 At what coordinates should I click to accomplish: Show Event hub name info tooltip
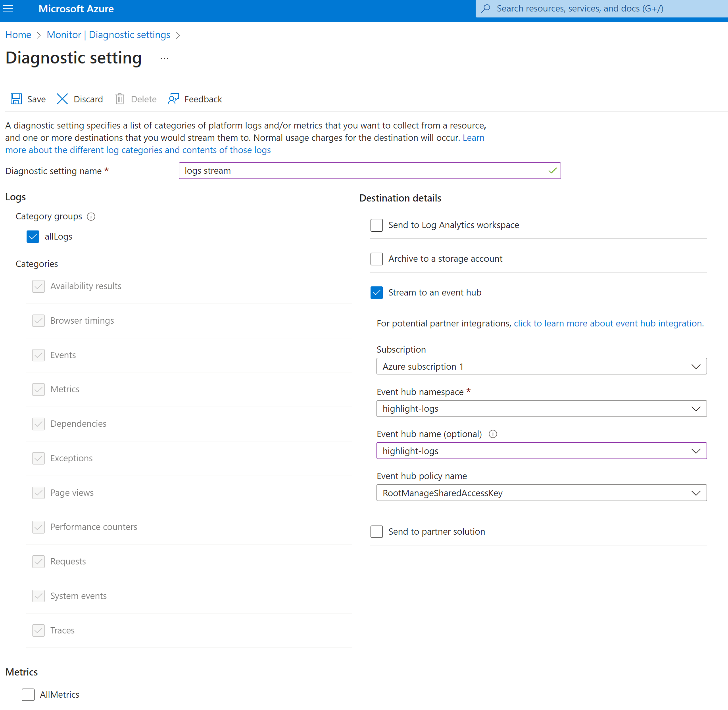coord(493,434)
